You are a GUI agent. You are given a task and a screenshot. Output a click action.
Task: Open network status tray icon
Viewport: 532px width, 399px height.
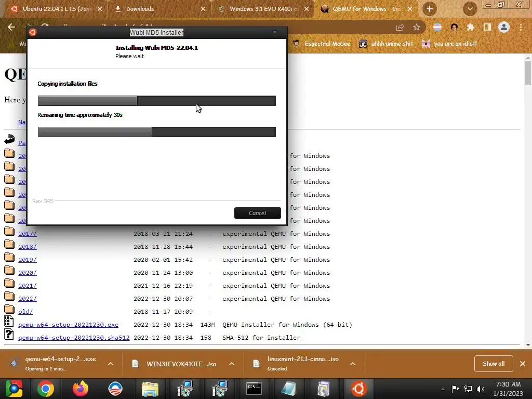click(x=468, y=389)
